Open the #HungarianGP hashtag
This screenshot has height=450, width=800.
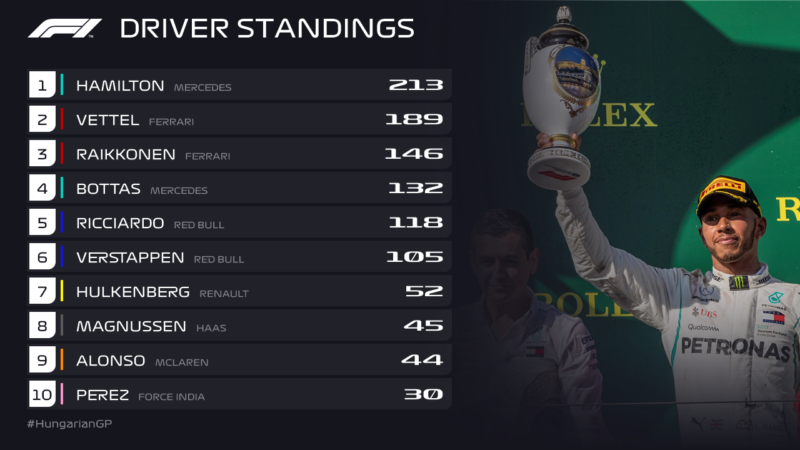pos(69,423)
